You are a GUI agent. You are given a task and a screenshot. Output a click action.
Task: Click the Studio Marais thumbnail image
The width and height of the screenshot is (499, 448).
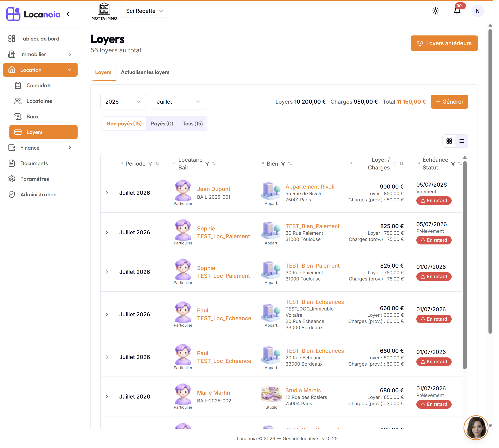(x=271, y=394)
